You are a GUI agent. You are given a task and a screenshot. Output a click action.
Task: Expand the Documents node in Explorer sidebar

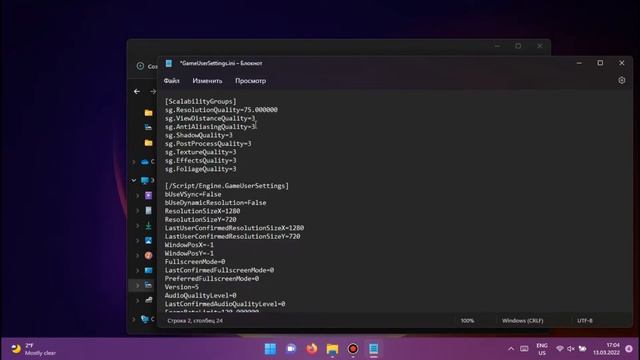(x=138, y=211)
